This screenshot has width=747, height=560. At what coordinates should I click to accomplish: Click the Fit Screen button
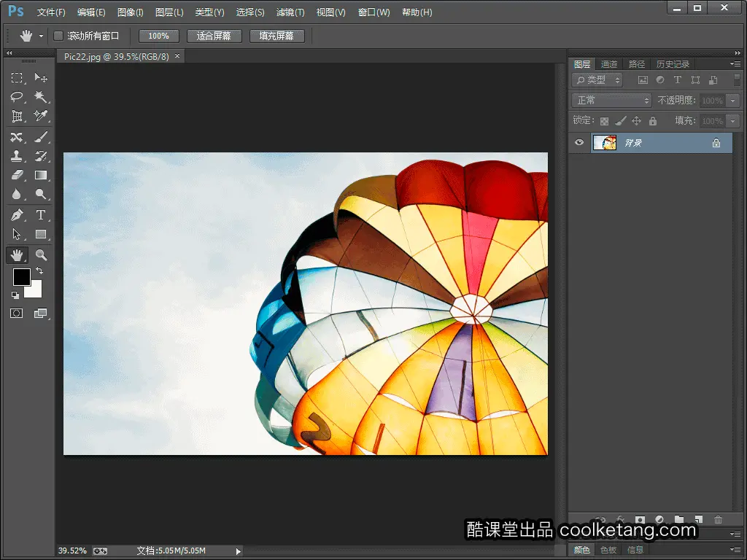tap(214, 36)
